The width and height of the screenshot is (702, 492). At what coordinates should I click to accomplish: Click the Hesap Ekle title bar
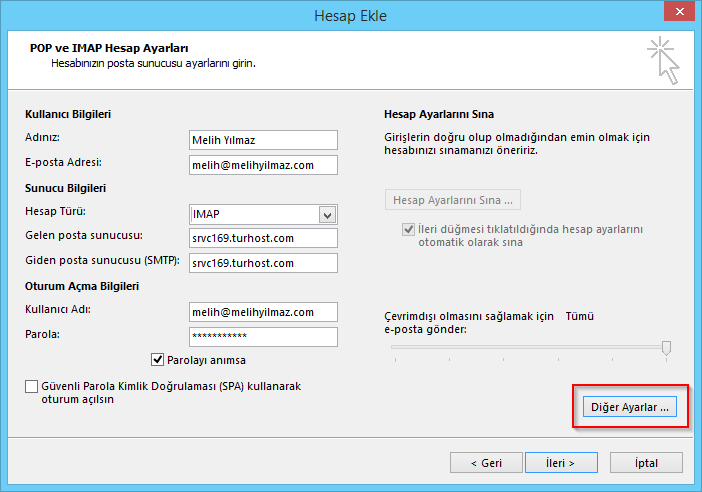tap(350, 15)
